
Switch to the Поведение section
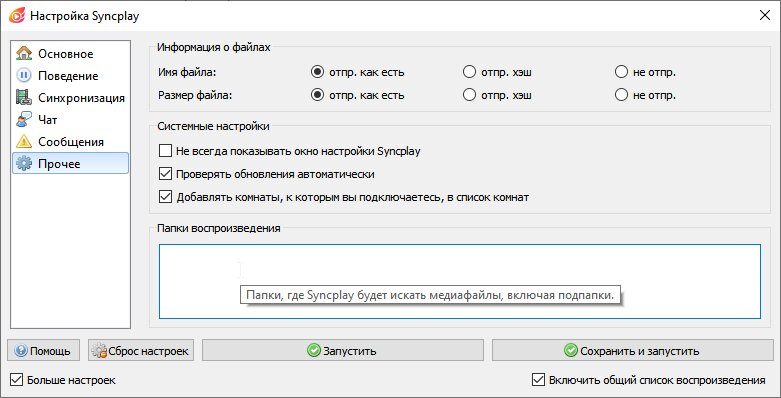pos(70,76)
